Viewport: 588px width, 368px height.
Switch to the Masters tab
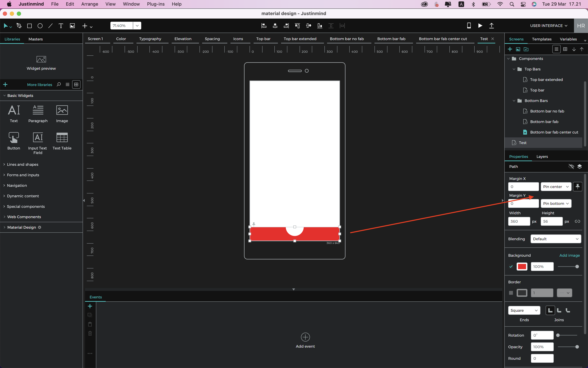pos(36,39)
